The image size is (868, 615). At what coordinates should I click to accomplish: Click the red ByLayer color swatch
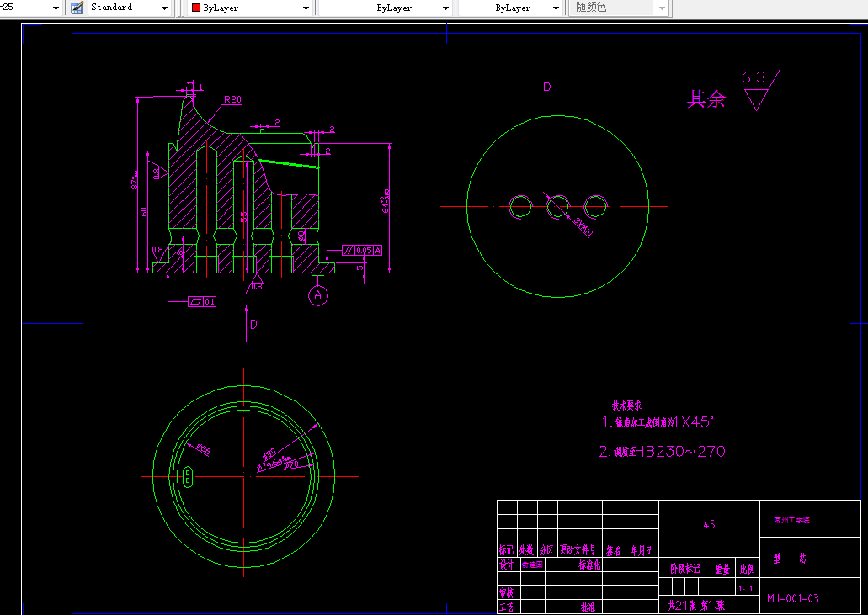pos(195,8)
